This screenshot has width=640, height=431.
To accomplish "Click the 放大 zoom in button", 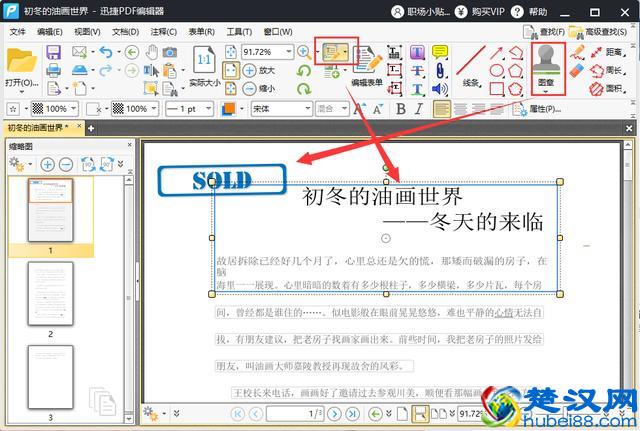I will [x=259, y=70].
